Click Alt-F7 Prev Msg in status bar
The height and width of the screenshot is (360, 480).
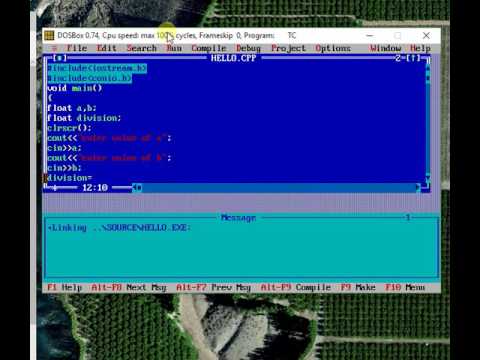[x=213, y=287]
